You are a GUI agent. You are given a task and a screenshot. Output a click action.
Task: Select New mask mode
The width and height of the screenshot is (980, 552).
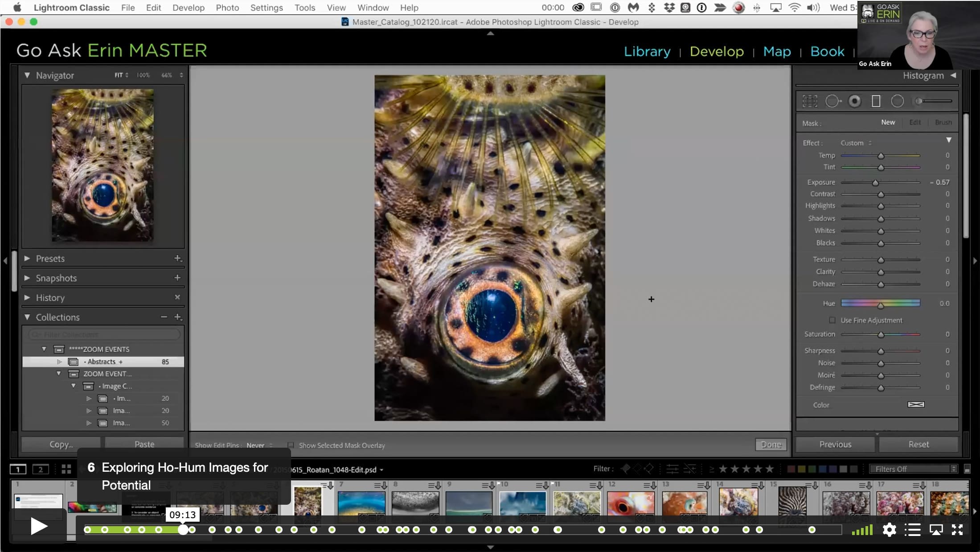tap(888, 122)
